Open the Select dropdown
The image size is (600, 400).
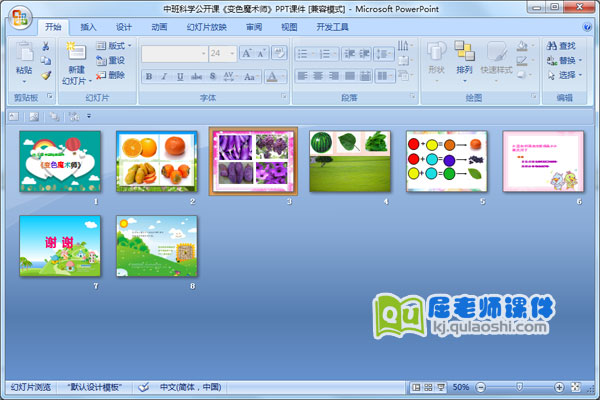tap(564, 75)
